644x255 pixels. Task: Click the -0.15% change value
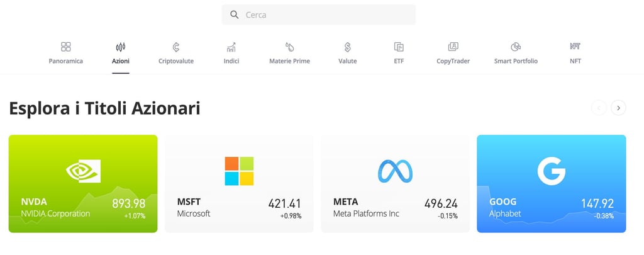point(448,215)
